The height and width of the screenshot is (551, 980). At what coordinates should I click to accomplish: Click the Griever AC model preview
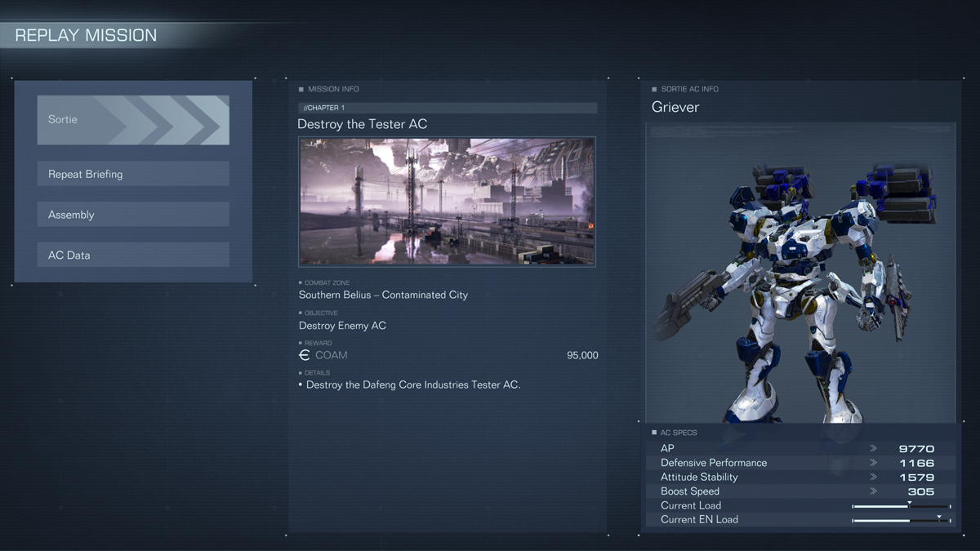(x=800, y=272)
